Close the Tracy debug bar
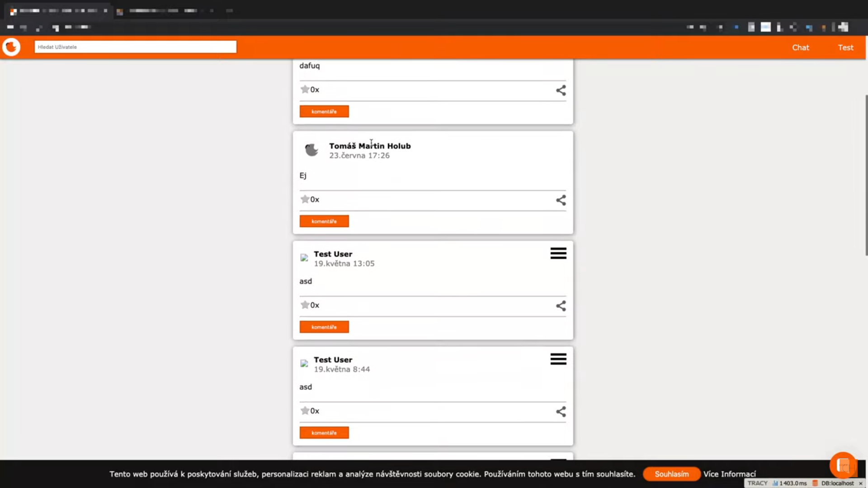The width and height of the screenshot is (868, 488). pyautogui.click(x=861, y=483)
